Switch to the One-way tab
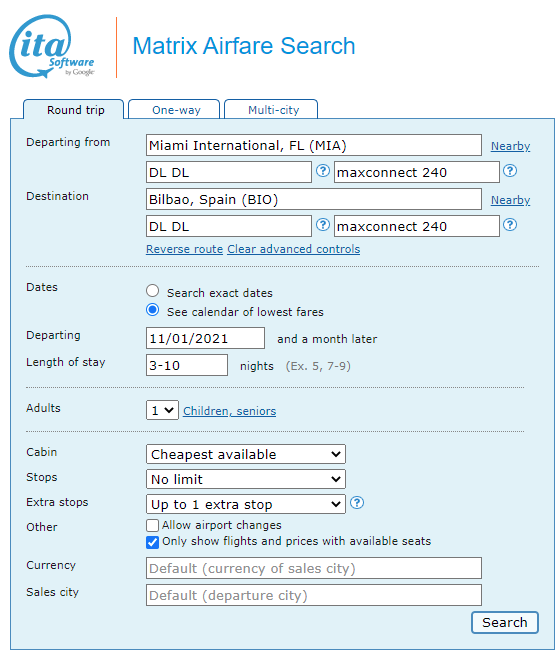Screen dimensions: 557x658 [x=174, y=110]
